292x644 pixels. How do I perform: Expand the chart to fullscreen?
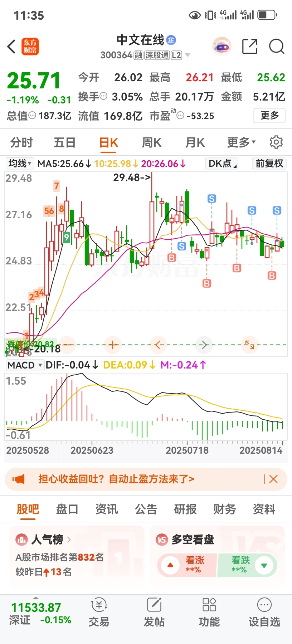point(250,345)
